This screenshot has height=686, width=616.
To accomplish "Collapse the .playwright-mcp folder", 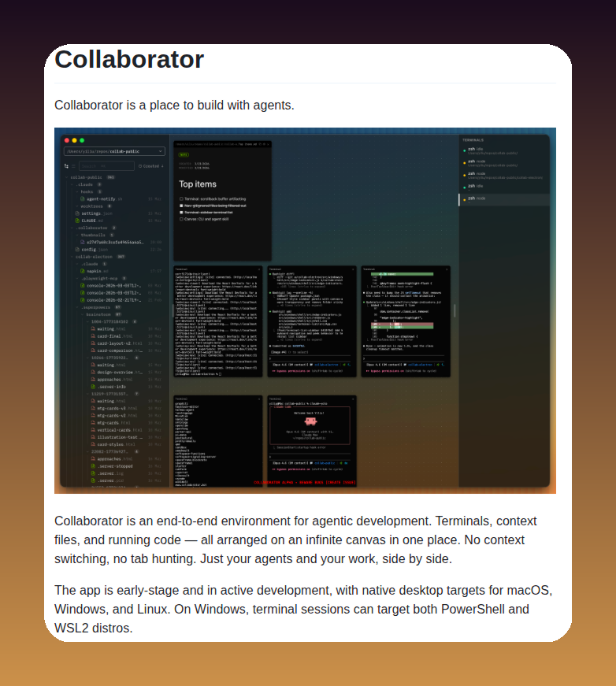I will click(77, 278).
